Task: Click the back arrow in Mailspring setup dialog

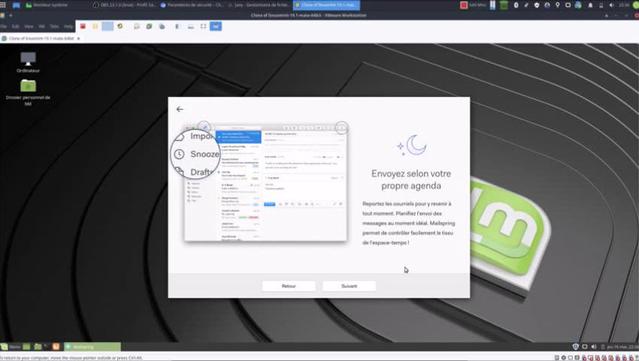Action: pos(180,109)
